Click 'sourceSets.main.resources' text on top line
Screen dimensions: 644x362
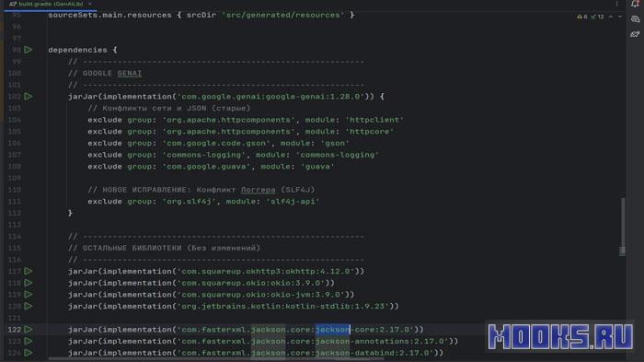109,15
